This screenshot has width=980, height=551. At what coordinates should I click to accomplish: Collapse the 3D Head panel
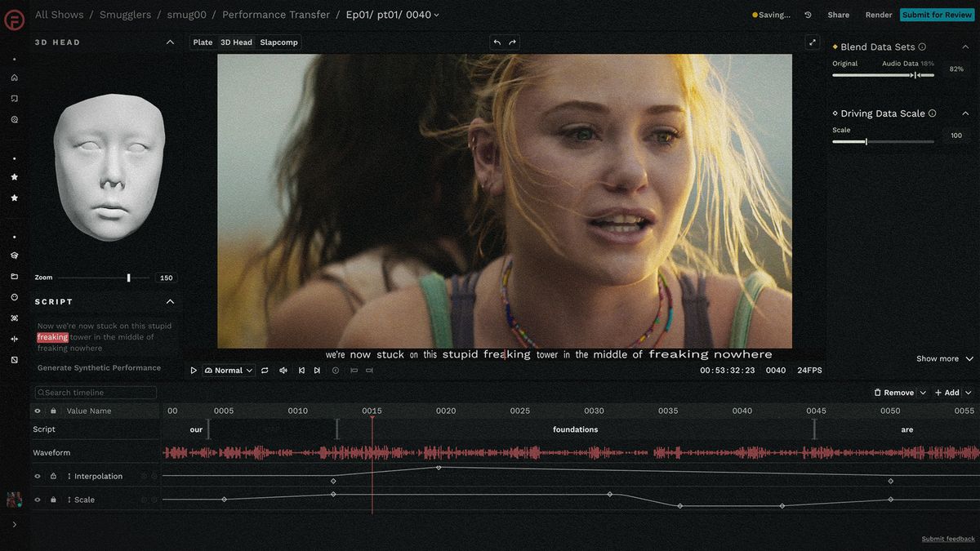coord(170,42)
